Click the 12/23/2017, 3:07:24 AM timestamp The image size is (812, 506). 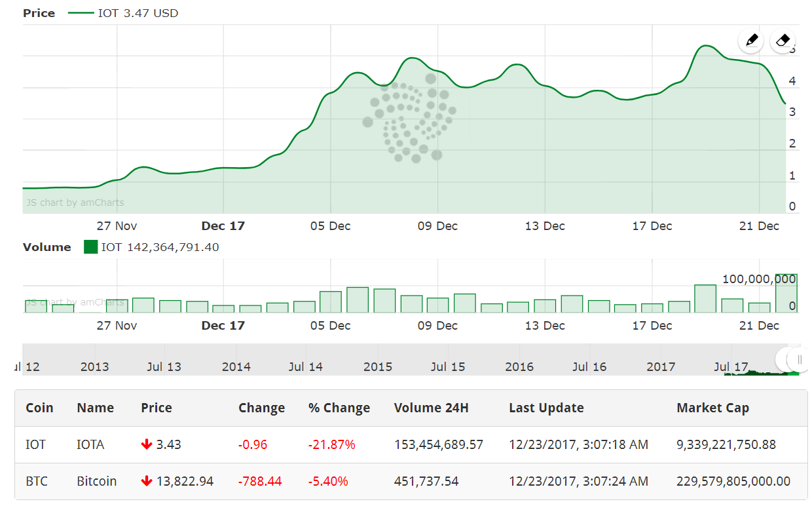(x=579, y=482)
